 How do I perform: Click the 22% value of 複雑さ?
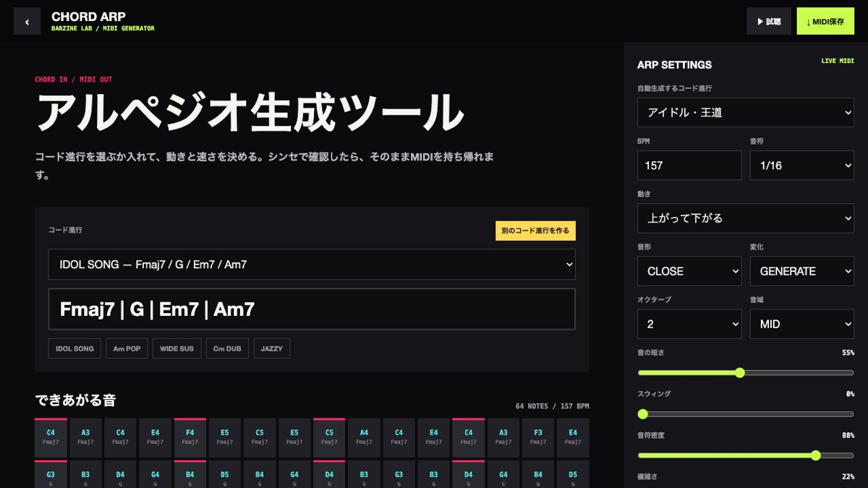848,476
